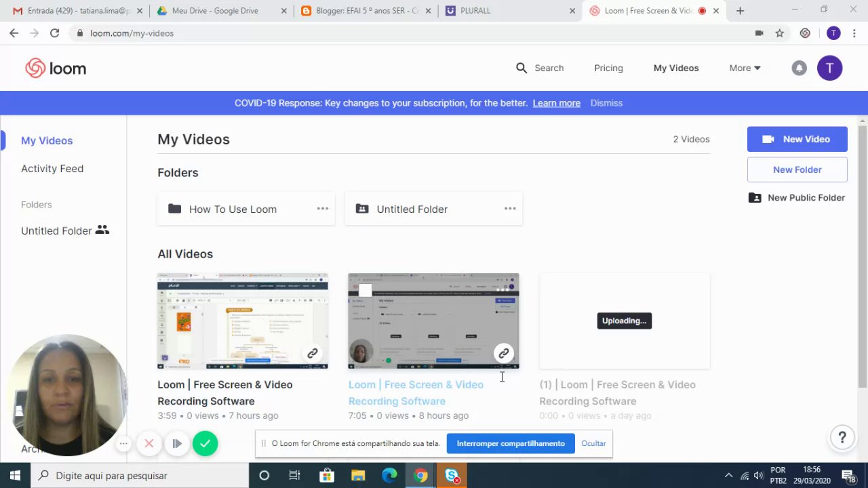
Task: Click Chrome profile avatar T in toolbar
Action: (x=833, y=33)
